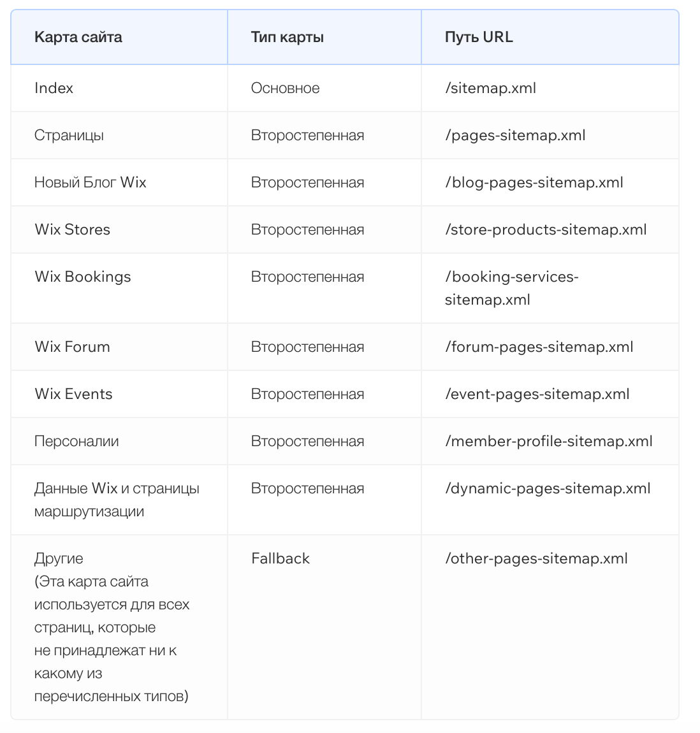Select the "Index" sitemap cell
This screenshot has width=700, height=733.
[x=54, y=88]
